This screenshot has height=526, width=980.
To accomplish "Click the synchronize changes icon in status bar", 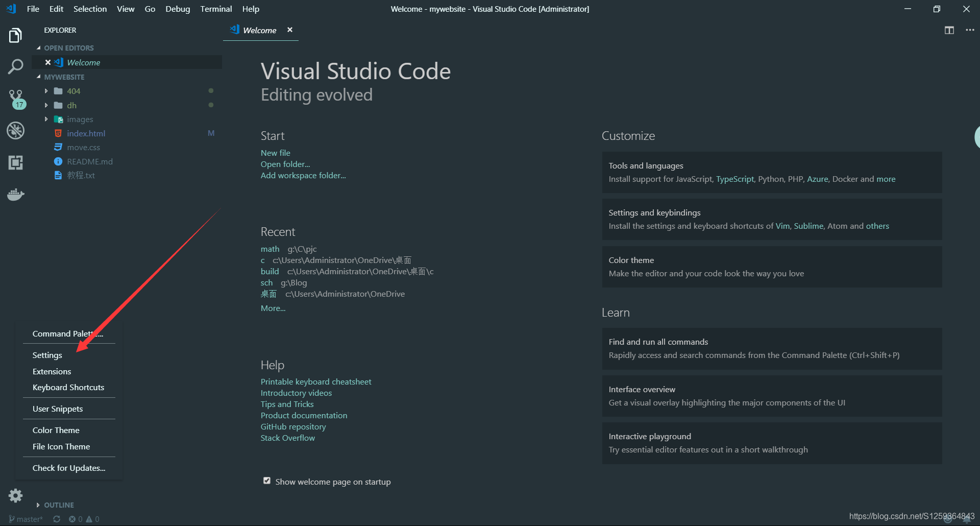I will coord(57,519).
